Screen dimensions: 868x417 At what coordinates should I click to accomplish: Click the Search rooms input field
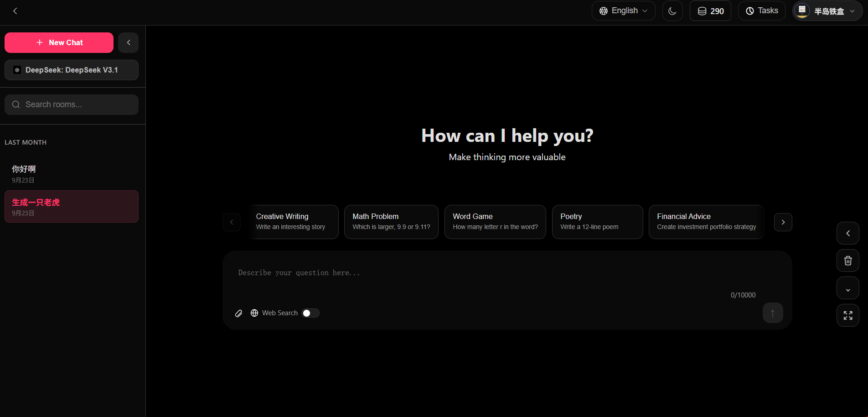click(x=72, y=104)
